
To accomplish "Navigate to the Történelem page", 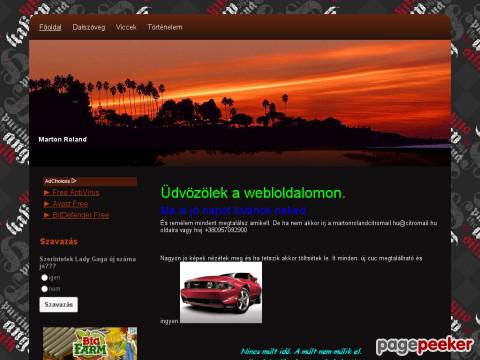I will pyautogui.click(x=165, y=27).
